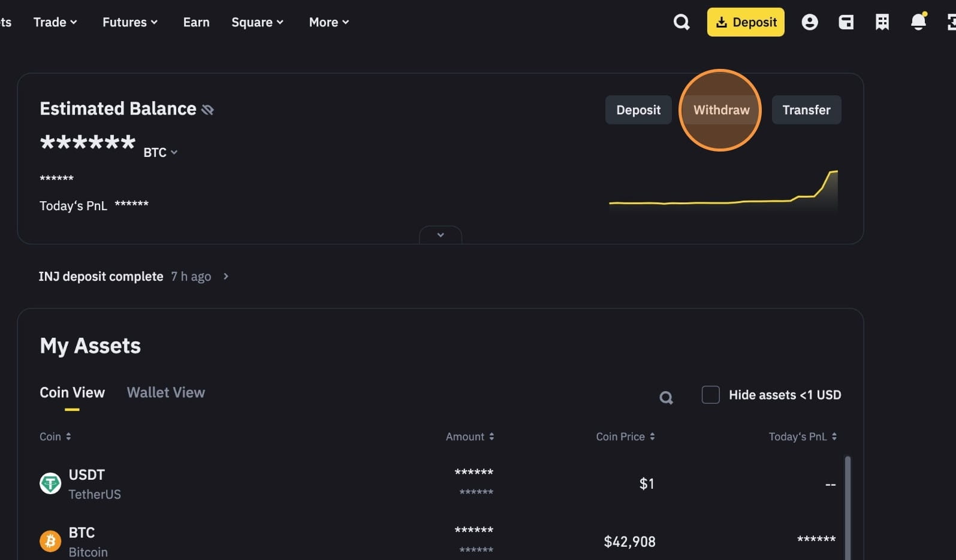Viewport: 956px width, 560px height.
Task: Click the assets list vertical scrollbar
Action: click(848, 506)
